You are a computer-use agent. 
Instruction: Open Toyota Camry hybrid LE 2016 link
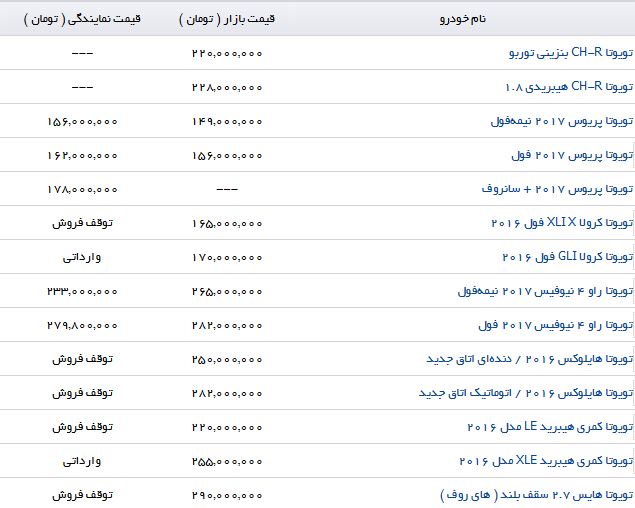click(550, 427)
